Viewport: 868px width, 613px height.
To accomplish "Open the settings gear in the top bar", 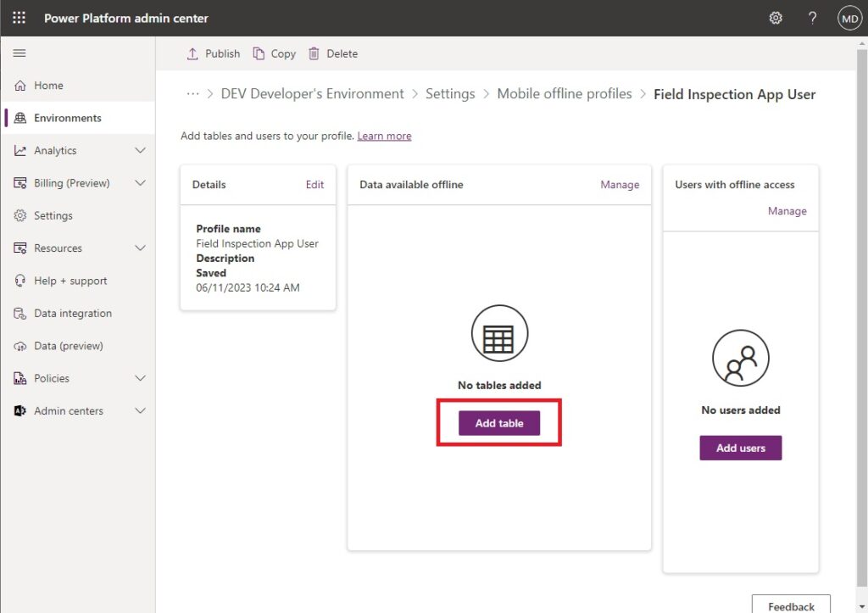I will point(776,17).
